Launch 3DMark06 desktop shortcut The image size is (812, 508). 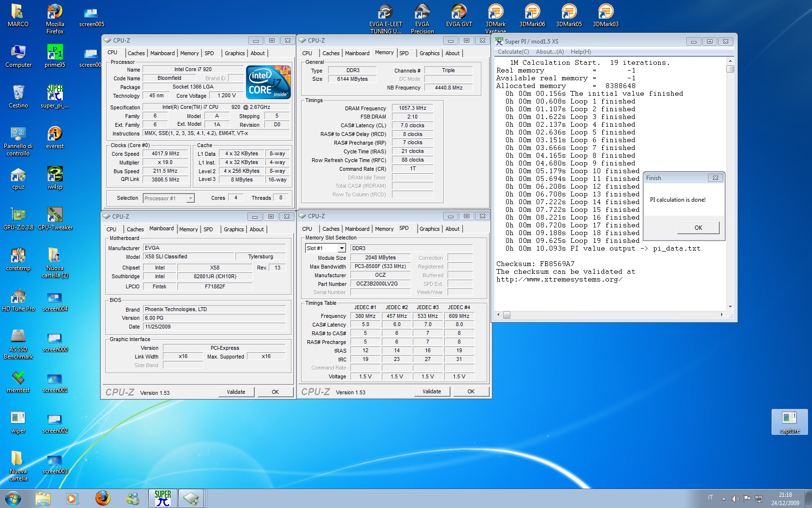tap(532, 15)
